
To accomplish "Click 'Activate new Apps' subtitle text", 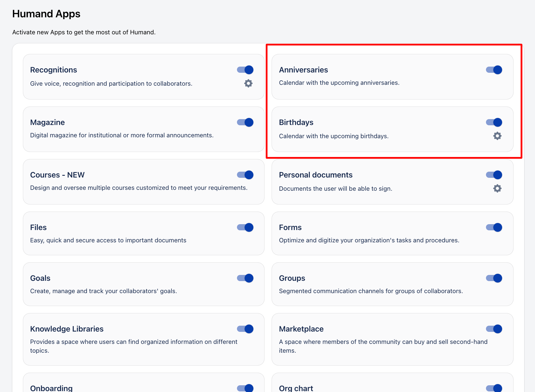I will point(84,32).
